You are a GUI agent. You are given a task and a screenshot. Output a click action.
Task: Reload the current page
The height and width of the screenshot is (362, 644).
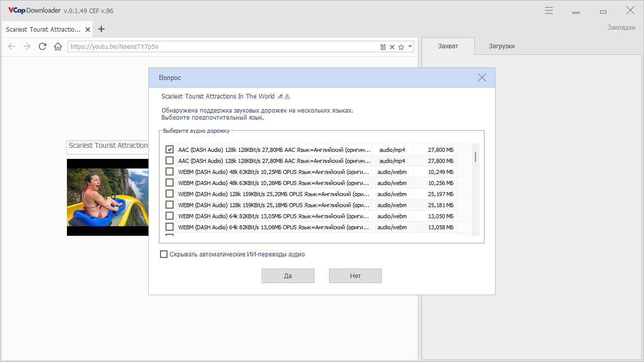click(x=42, y=46)
